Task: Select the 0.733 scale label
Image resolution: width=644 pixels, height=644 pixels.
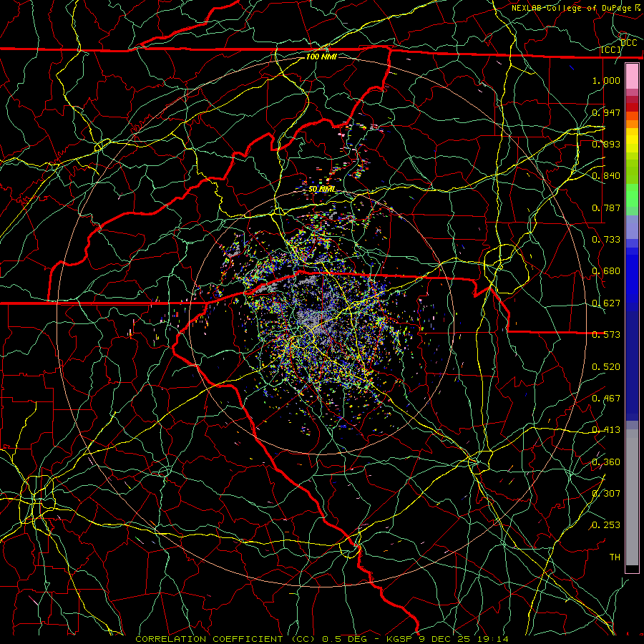Action: click(x=606, y=240)
